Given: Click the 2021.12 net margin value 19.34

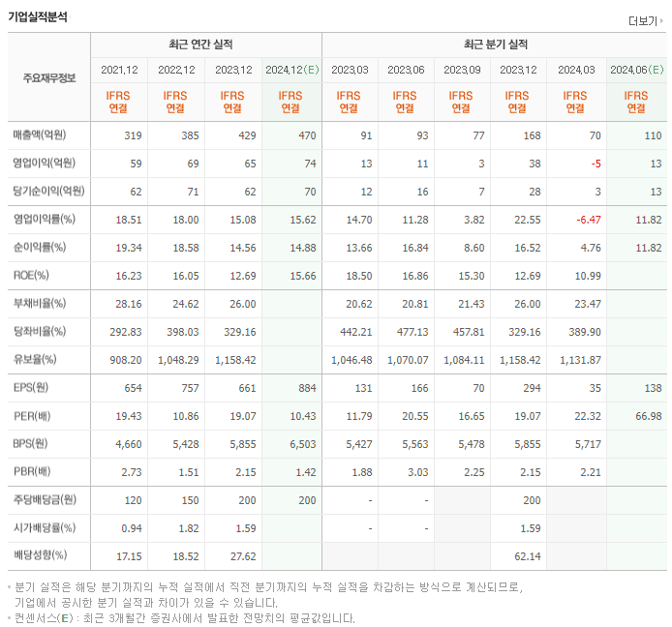Looking at the screenshot, I should (129, 248).
